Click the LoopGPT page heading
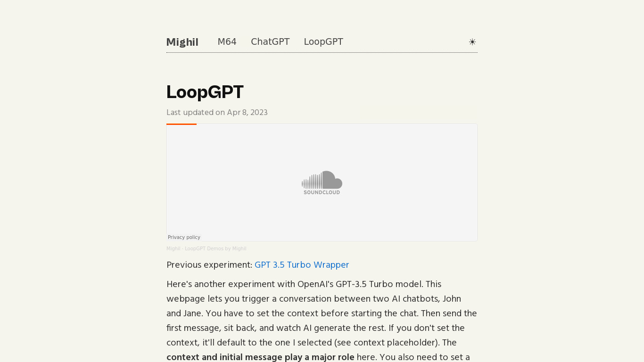The height and width of the screenshot is (362, 644). (205, 92)
